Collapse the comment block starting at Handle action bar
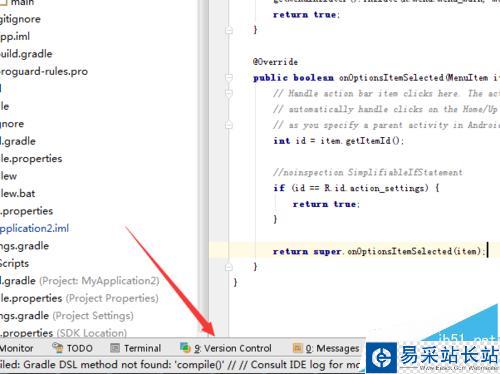Image resolution: width=500 pixels, height=374 pixels. tap(229, 93)
